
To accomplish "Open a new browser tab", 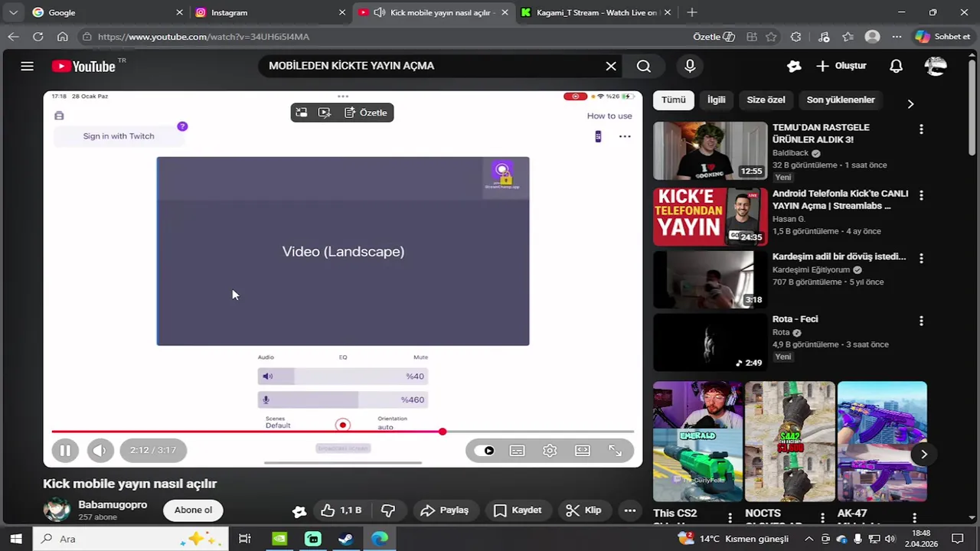I will tap(692, 12).
